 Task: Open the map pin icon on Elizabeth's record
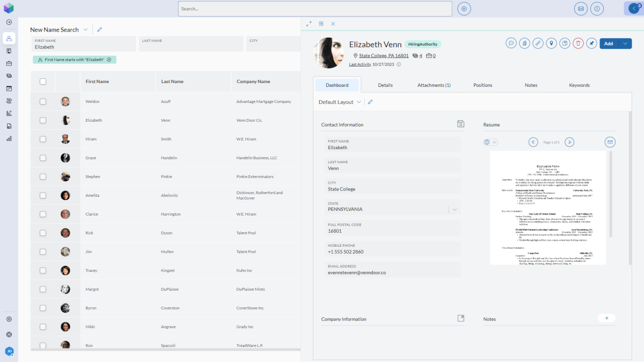551,43
